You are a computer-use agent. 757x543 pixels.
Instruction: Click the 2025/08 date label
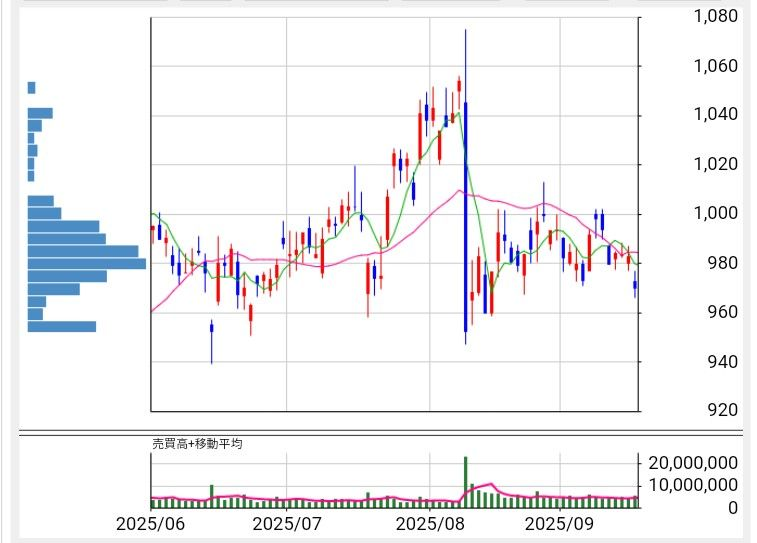[430, 524]
